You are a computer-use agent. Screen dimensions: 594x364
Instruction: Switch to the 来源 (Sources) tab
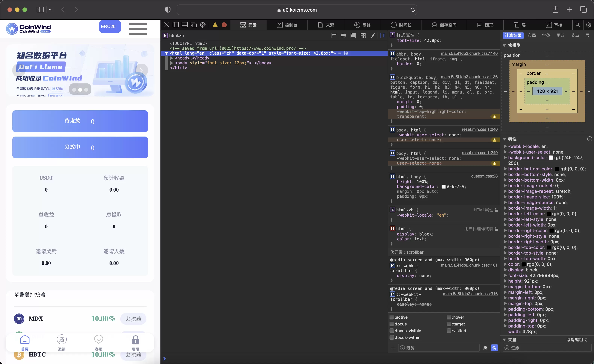coord(326,25)
